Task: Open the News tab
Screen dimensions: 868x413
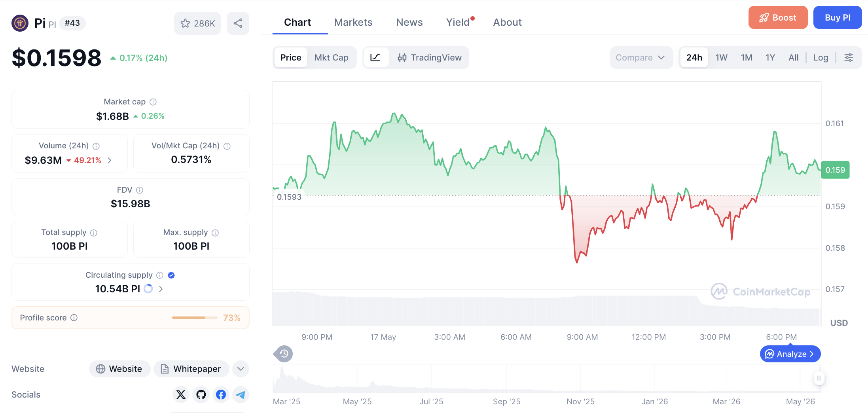Action: point(409,23)
